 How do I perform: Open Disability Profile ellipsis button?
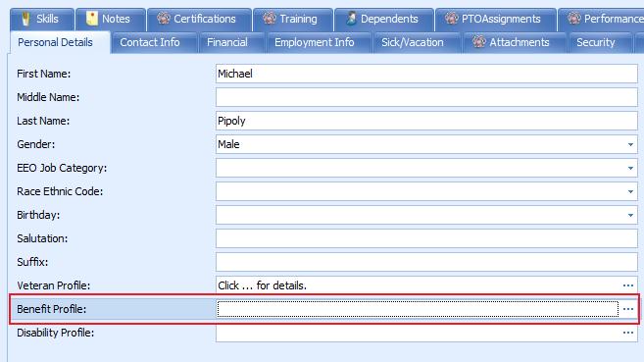point(628,333)
